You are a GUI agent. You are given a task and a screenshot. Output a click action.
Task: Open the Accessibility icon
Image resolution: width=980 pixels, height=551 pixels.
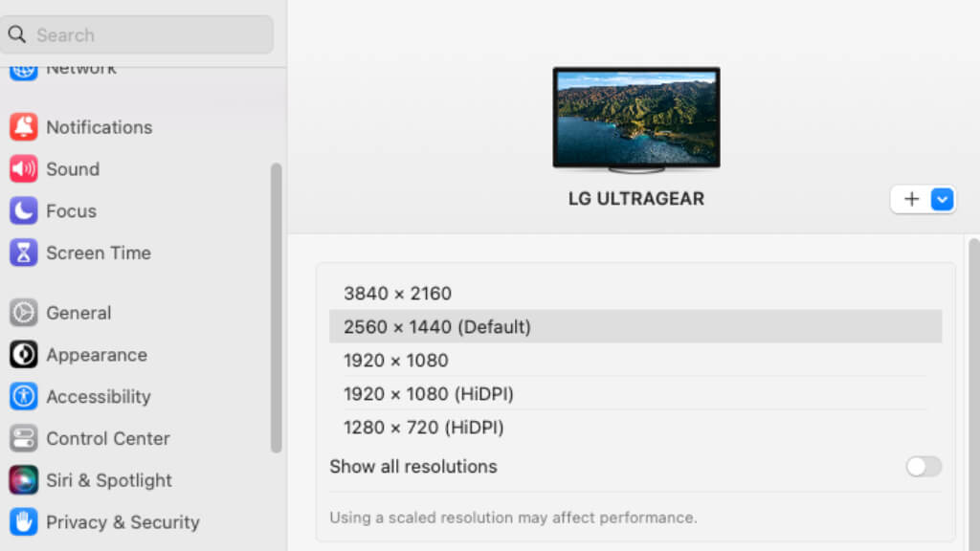pyautogui.click(x=23, y=396)
